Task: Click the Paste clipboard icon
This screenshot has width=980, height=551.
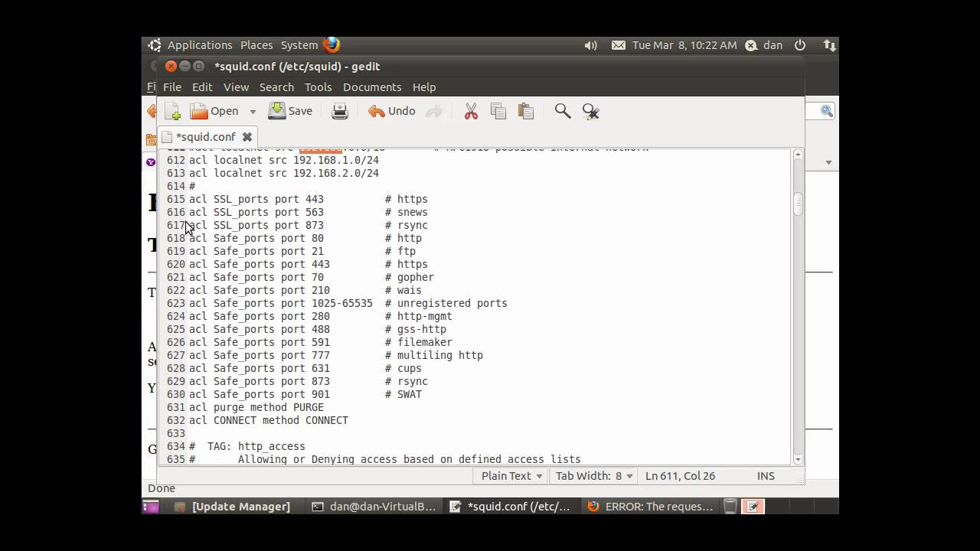Action: pyautogui.click(x=526, y=112)
